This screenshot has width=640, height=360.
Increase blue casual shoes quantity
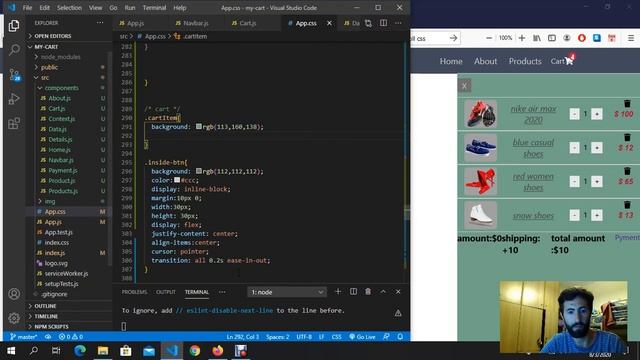click(596, 147)
